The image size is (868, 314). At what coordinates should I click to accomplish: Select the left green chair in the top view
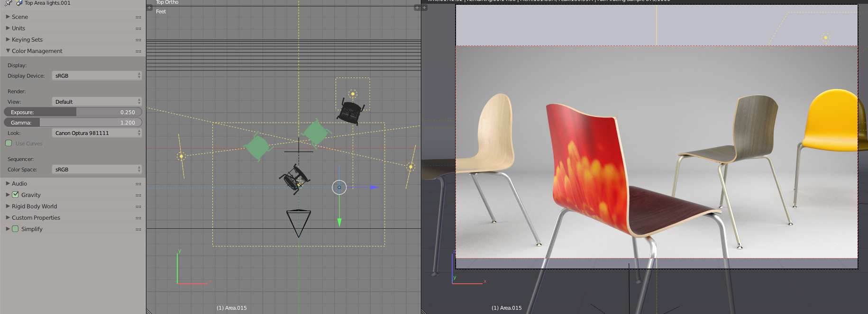(x=257, y=147)
